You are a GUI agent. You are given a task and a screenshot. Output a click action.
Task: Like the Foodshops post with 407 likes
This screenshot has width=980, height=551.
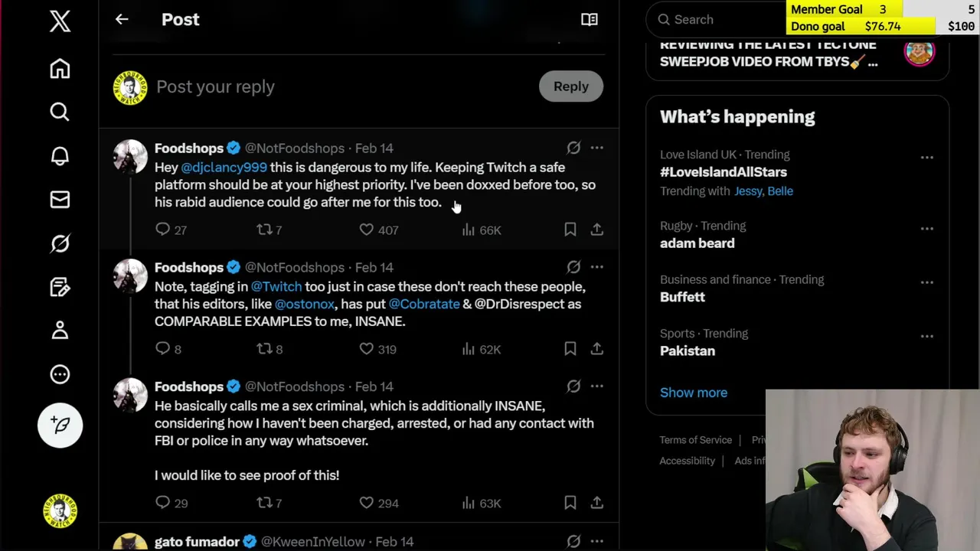pos(367,230)
